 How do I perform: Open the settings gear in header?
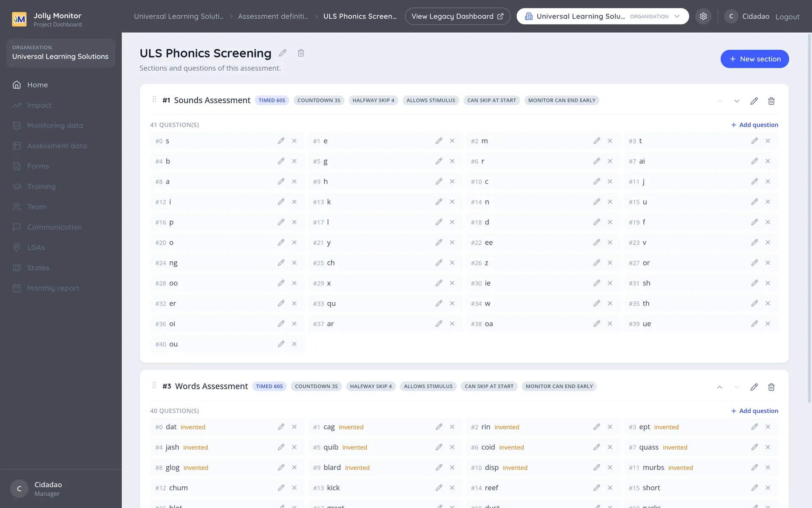point(703,16)
